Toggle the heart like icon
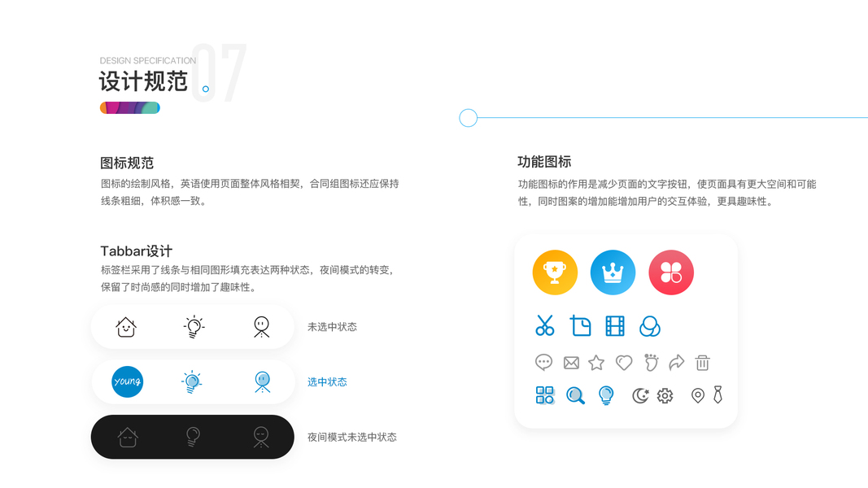868x488 pixels. (x=624, y=363)
